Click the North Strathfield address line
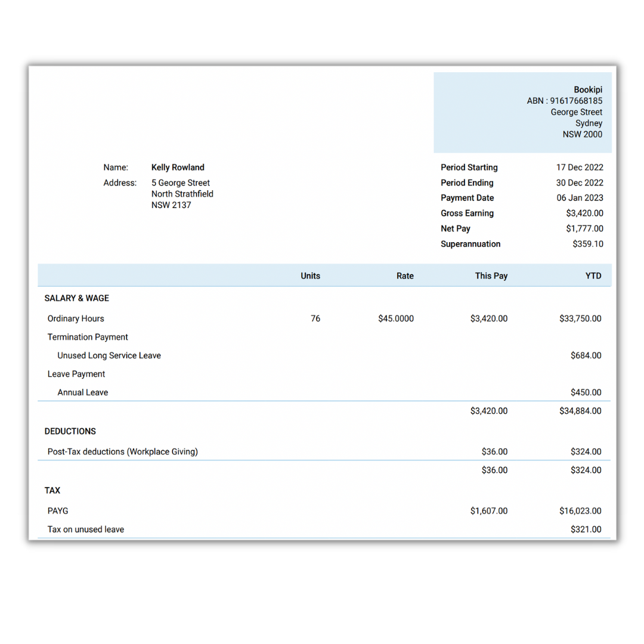644x644 pixels. (182, 194)
